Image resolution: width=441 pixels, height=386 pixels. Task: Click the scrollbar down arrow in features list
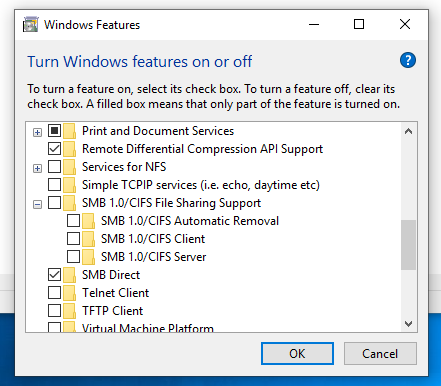point(408,324)
